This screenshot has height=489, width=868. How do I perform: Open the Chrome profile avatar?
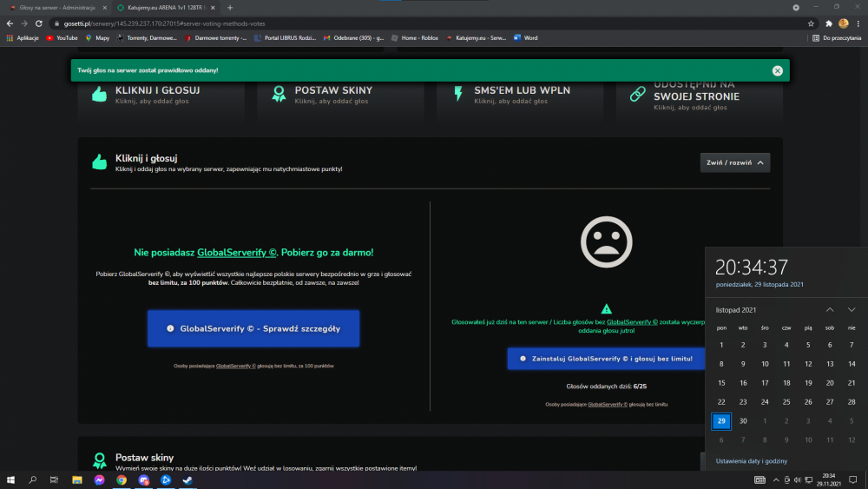pyautogui.click(x=843, y=23)
